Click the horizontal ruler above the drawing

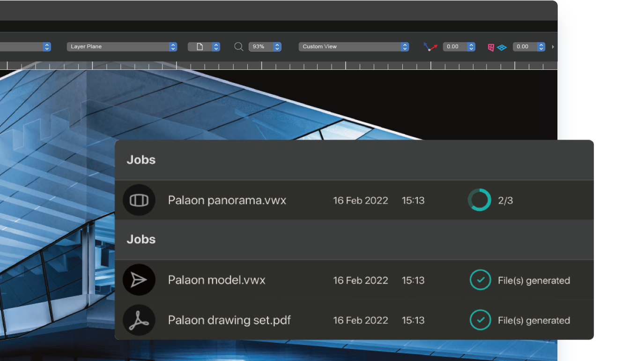pos(281,66)
